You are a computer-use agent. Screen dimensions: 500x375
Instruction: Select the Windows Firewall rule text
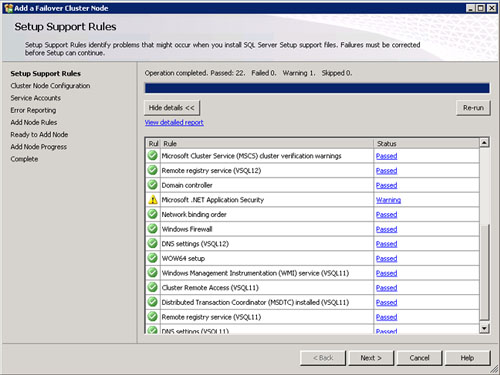tap(187, 229)
